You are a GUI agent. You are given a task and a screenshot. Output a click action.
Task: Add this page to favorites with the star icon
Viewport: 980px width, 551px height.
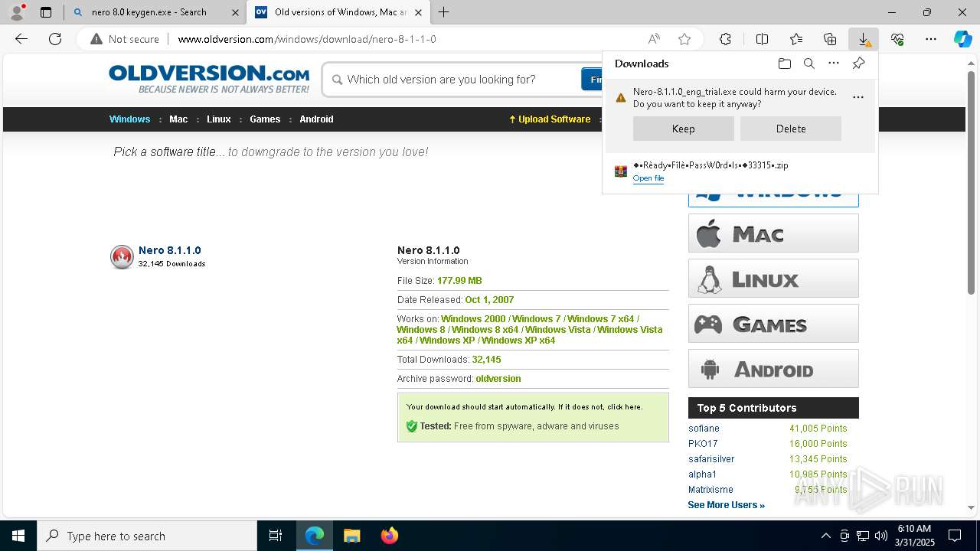(x=684, y=39)
